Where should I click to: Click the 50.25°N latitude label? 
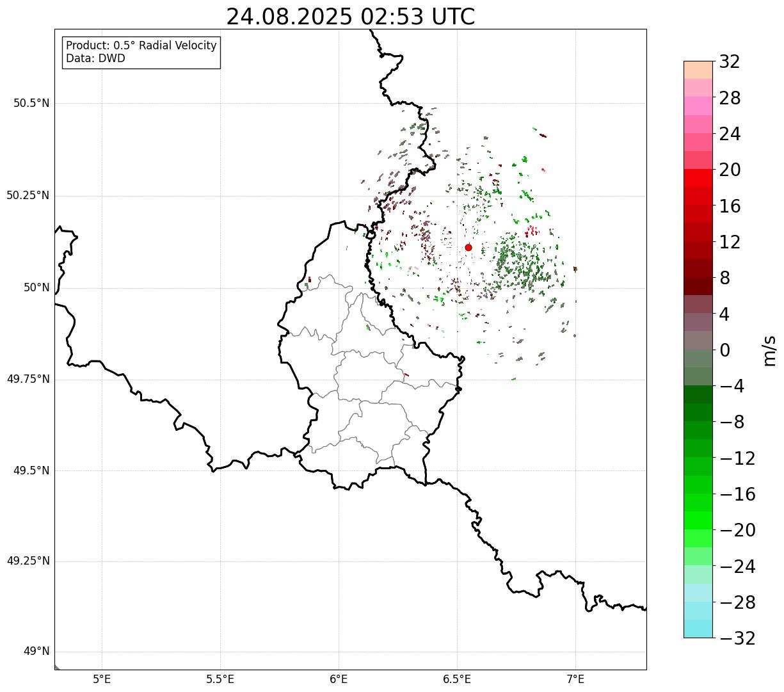pos(28,195)
